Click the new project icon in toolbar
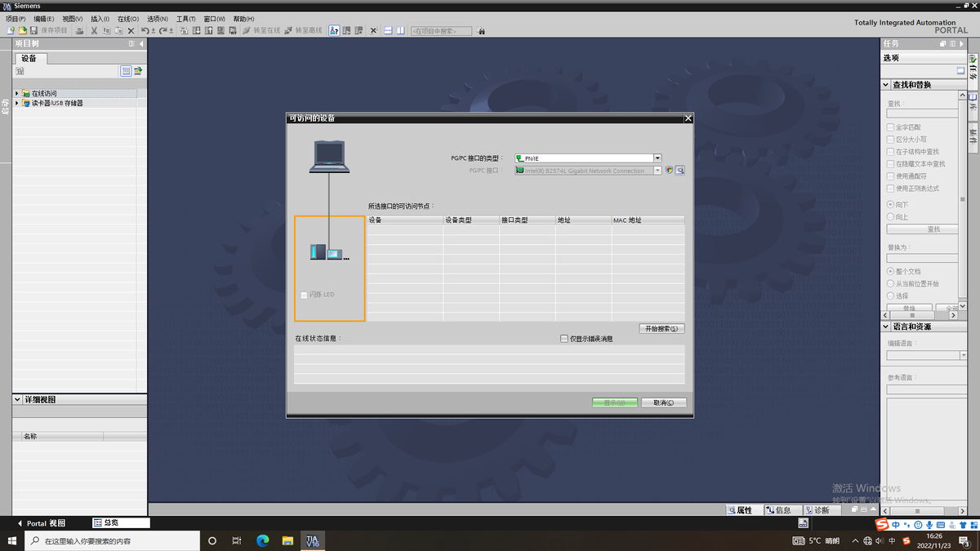Viewport: 980px width, 551px height. (x=11, y=31)
